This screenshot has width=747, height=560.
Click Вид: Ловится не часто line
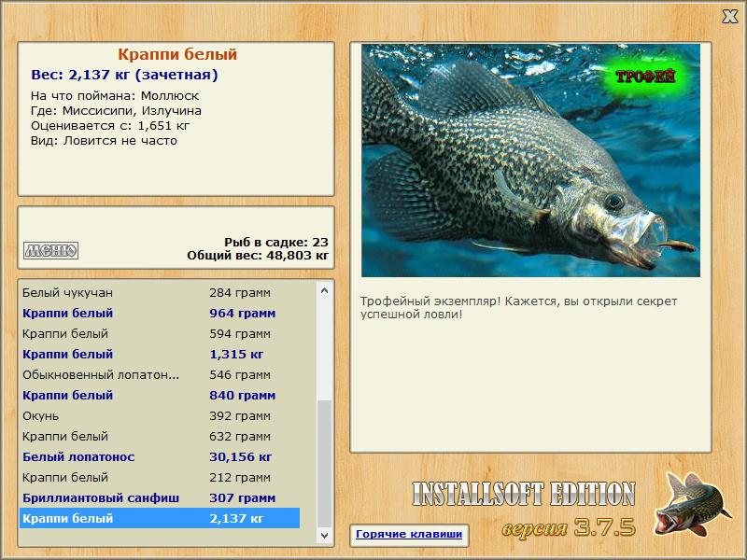[104, 141]
